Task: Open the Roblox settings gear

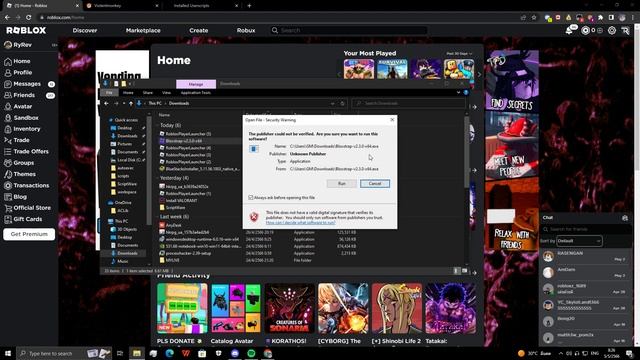Action: [x=612, y=31]
